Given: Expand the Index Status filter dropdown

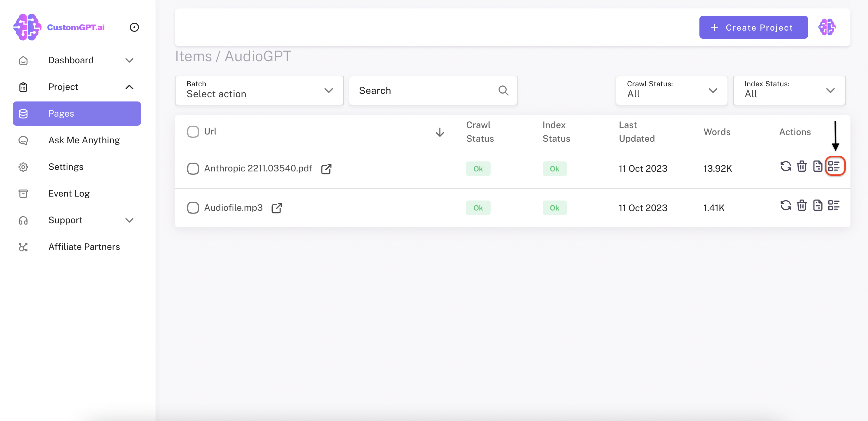Looking at the screenshot, I should (788, 90).
